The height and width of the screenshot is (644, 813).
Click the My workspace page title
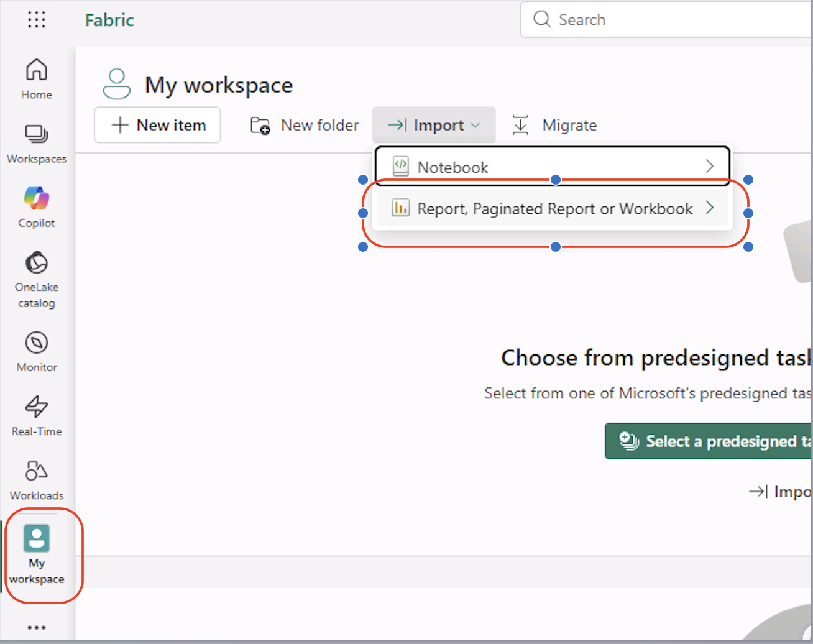coord(219,85)
